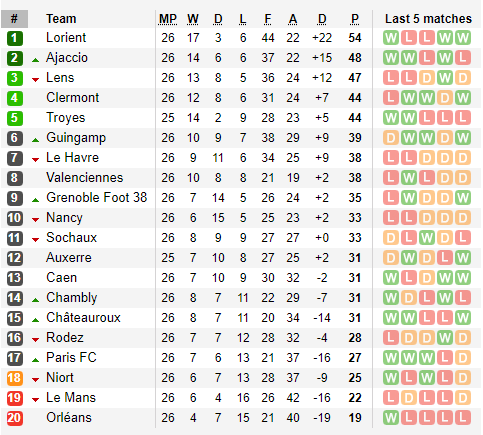The image size is (483, 435).
Task: Click the # rank column header
Action: click(x=14, y=19)
